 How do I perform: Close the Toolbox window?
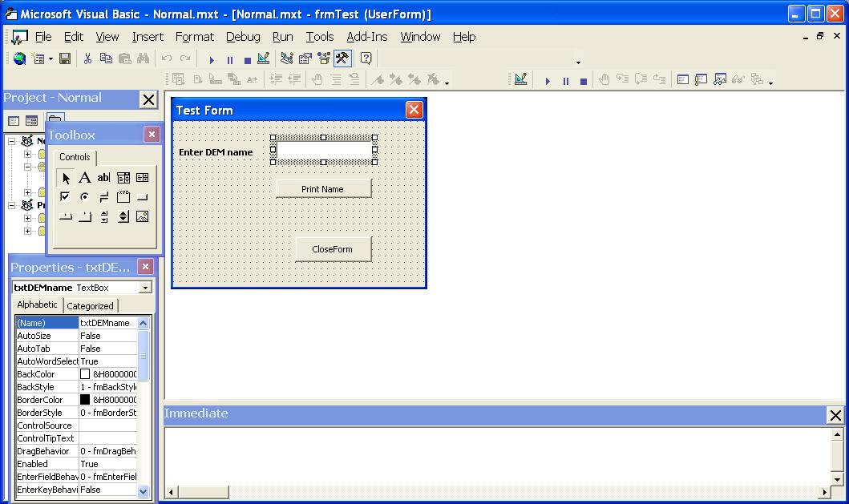(x=152, y=135)
